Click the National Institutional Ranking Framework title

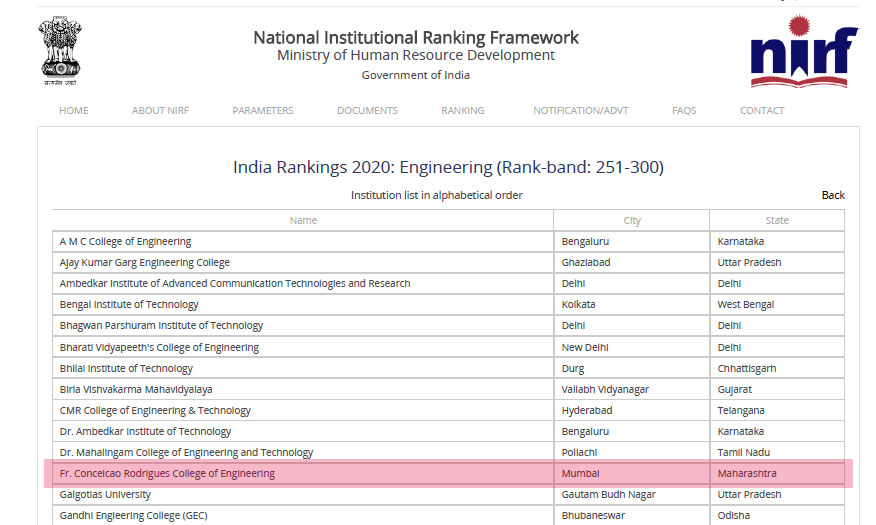coord(416,37)
